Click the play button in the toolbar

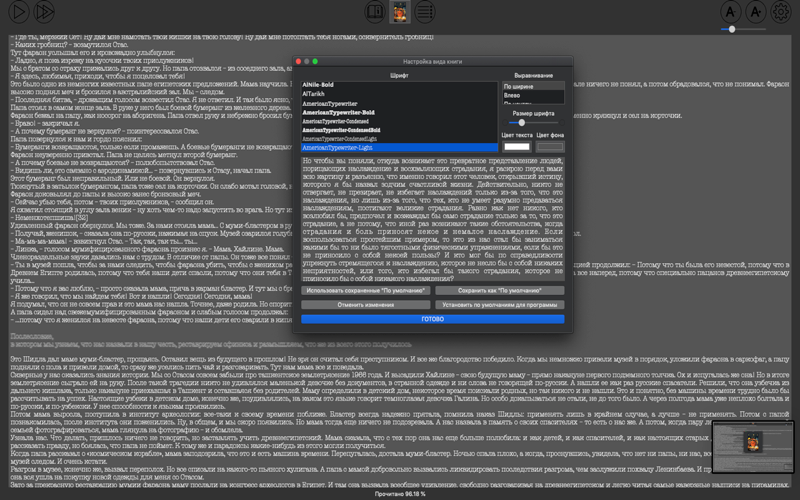18,12
